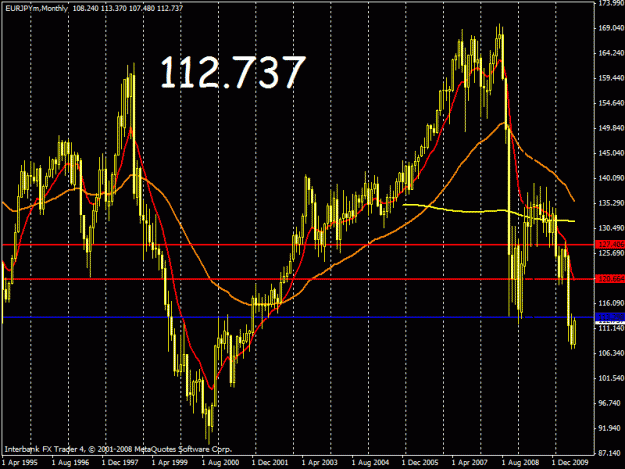Click the 1 Aug 2004 date label

(370, 463)
